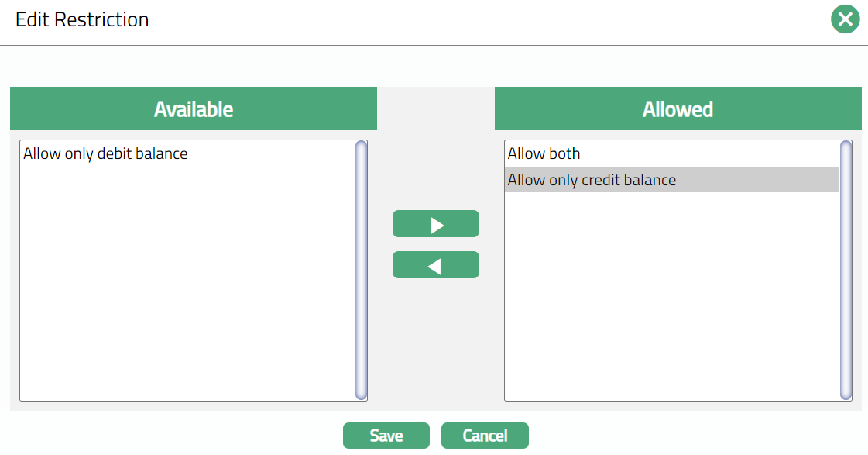Close the Edit Restriction dialog
Viewport: 868px width, 455px height.
pyautogui.click(x=845, y=19)
